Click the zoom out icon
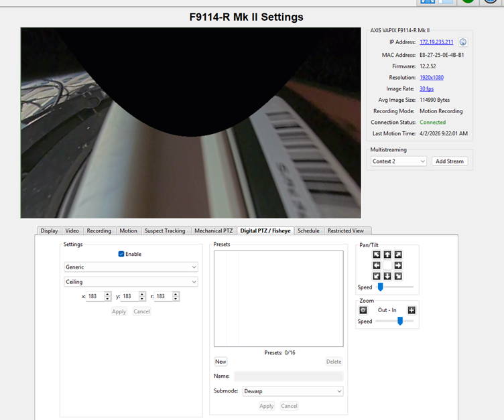The width and height of the screenshot is (504, 420). pos(364,310)
